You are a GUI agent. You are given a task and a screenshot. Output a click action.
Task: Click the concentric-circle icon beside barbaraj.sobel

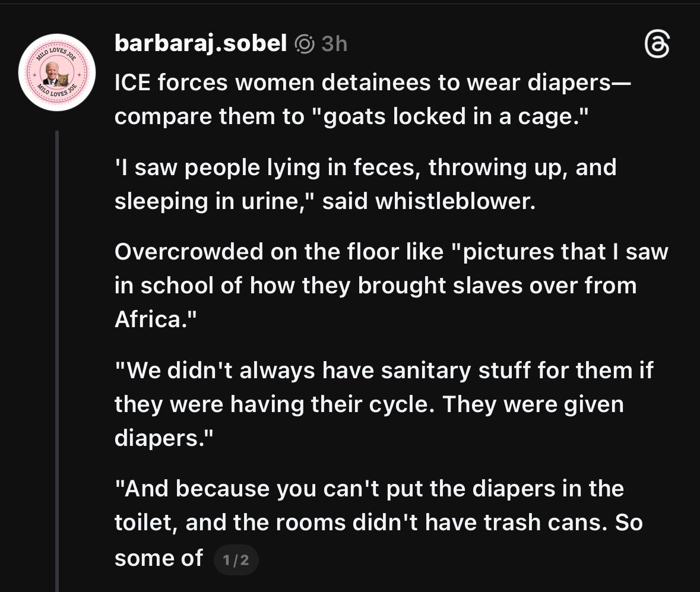pos(305,44)
